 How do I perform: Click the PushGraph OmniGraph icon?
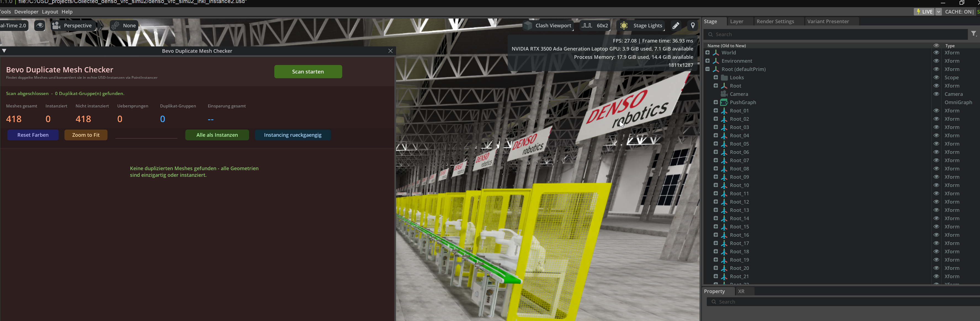(724, 102)
